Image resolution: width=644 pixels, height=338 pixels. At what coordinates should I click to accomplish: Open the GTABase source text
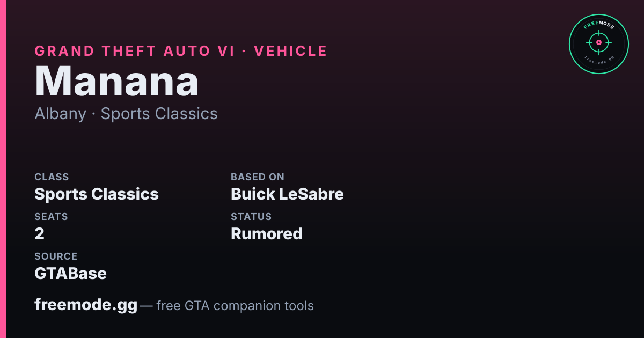[70, 274]
